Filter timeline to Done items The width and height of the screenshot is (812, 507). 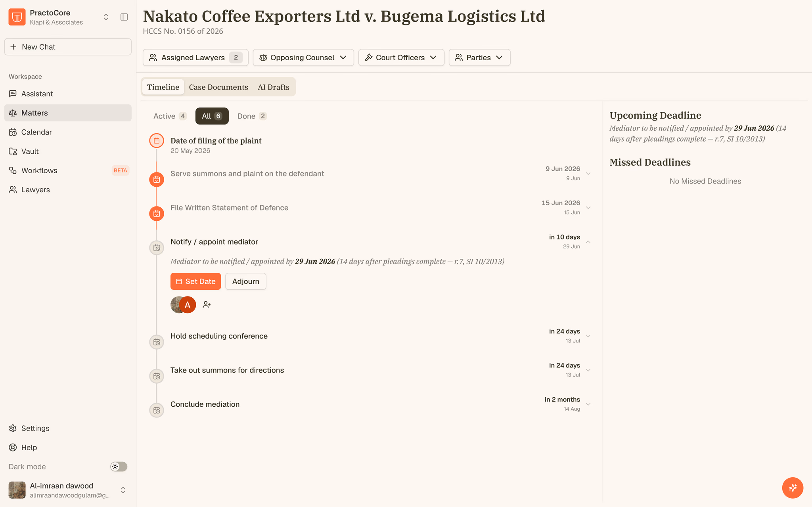pos(252,116)
